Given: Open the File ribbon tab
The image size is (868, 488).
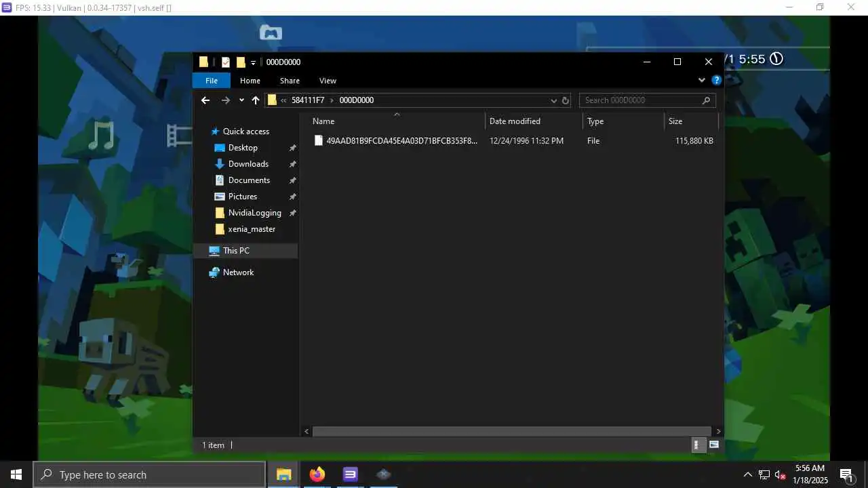Looking at the screenshot, I should click(212, 81).
